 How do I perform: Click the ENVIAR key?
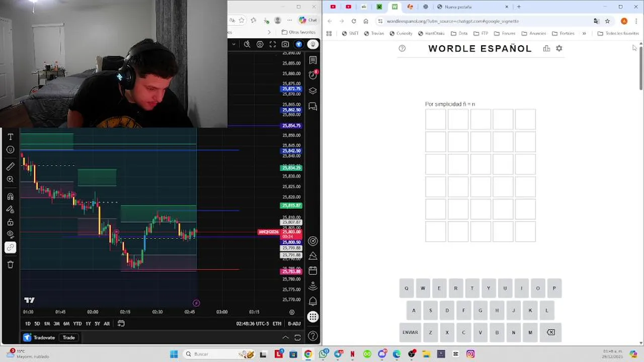[410, 332]
